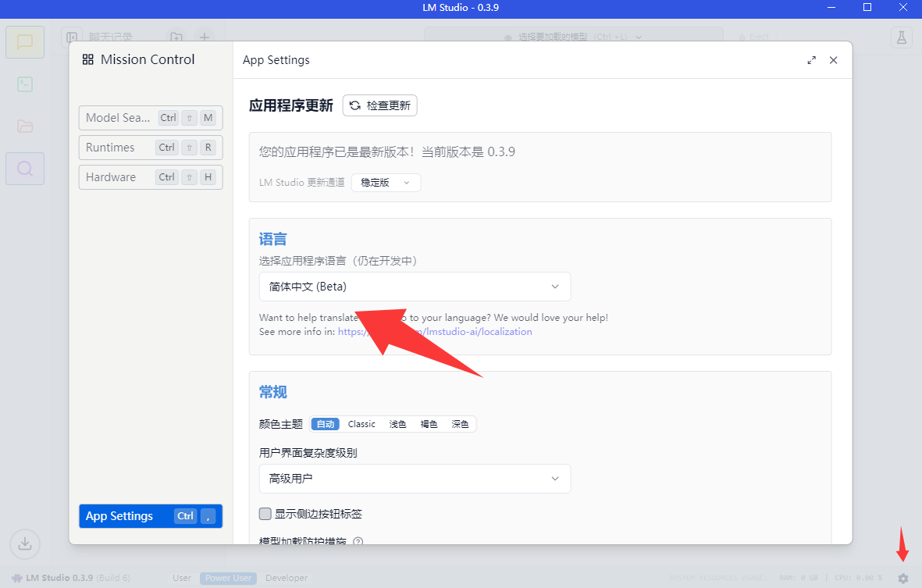Select the 浅色 light theme
Viewport: 922px width, 588px height.
pyautogui.click(x=397, y=424)
